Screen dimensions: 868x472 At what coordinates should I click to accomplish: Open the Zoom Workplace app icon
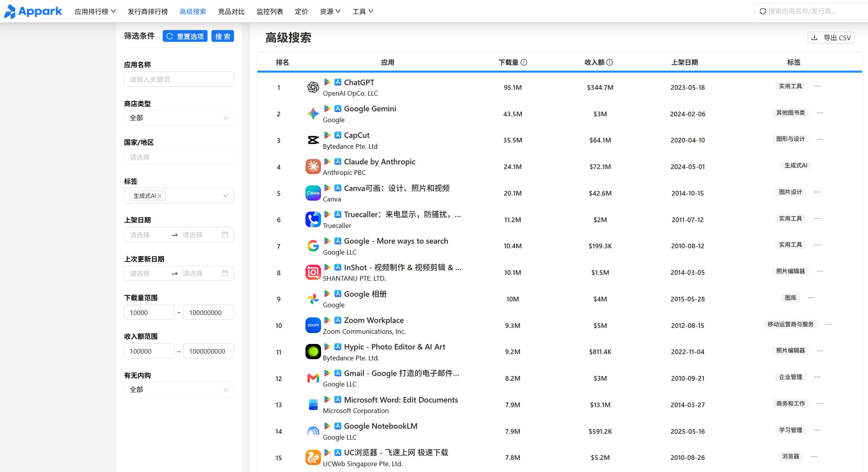point(313,325)
